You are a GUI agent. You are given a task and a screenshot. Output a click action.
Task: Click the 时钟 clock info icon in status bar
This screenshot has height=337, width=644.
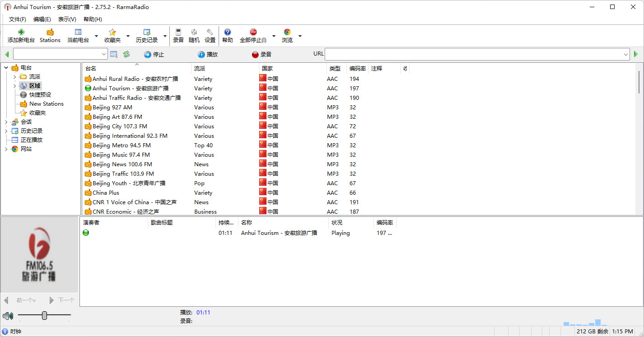[5, 332]
